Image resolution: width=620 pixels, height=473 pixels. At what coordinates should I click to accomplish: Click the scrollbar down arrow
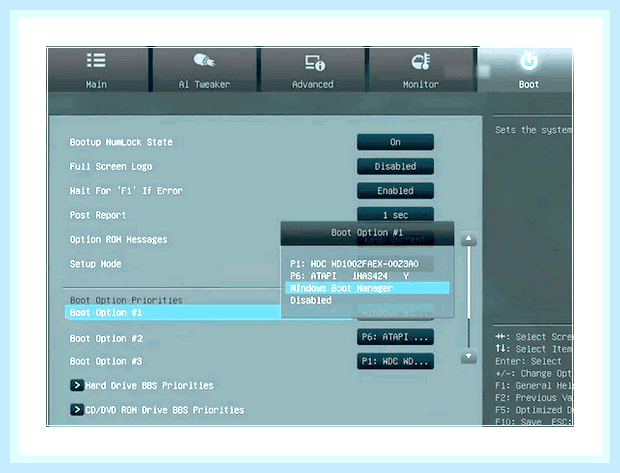(x=469, y=357)
